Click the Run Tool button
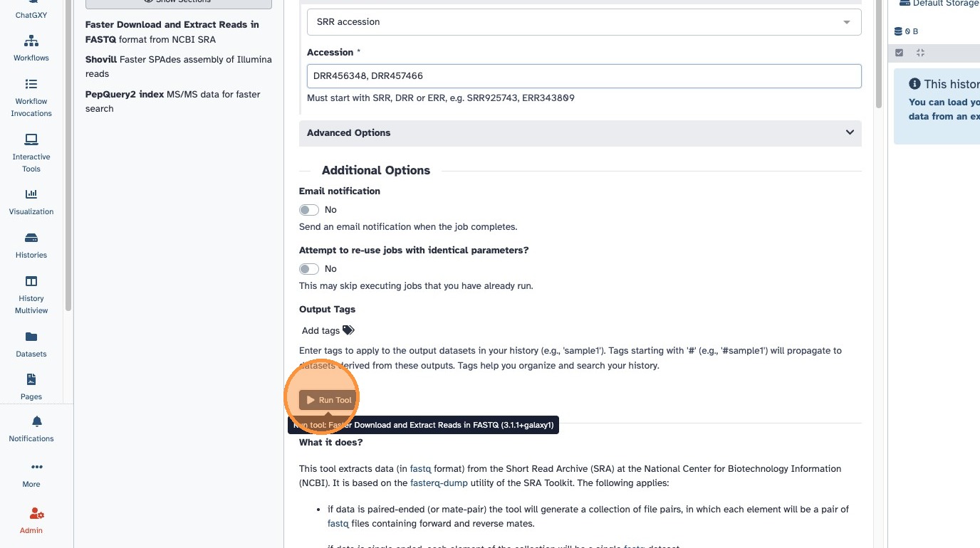The width and height of the screenshot is (980, 548). pos(329,400)
